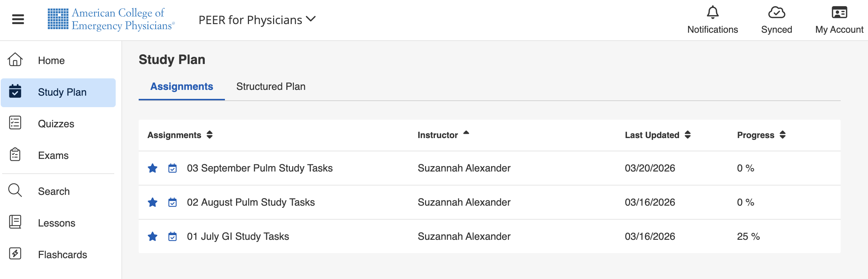Open My Account icon
Screen dimensions: 868x279
pyautogui.click(x=840, y=13)
